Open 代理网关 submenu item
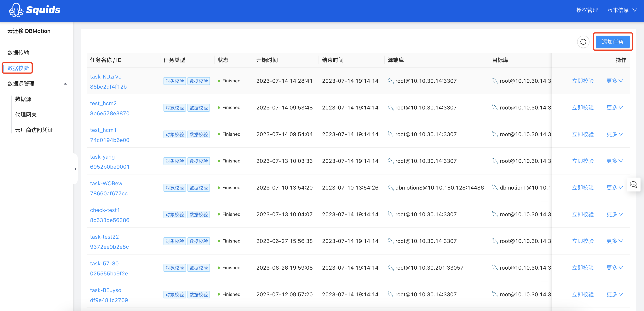This screenshot has width=644, height=311. [x=26, y=114]
